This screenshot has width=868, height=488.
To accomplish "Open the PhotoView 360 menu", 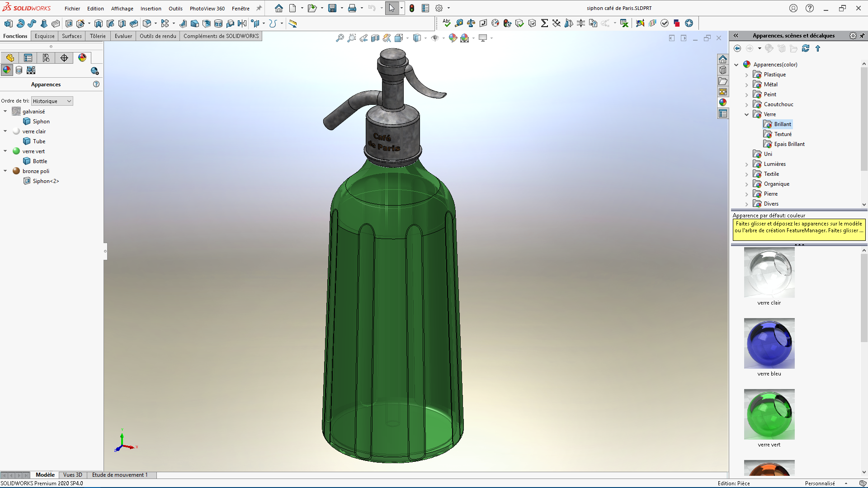I will (x=207, y=9).
